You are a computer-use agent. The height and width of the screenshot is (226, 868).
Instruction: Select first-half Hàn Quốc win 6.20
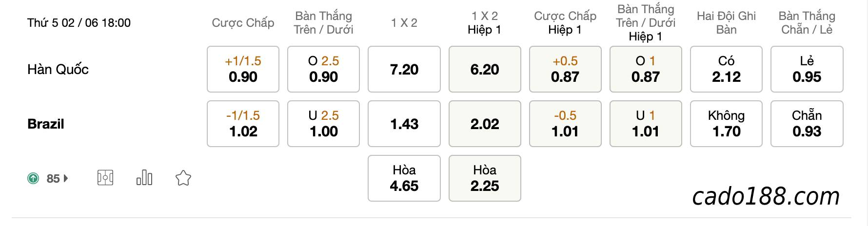[485, 69]
